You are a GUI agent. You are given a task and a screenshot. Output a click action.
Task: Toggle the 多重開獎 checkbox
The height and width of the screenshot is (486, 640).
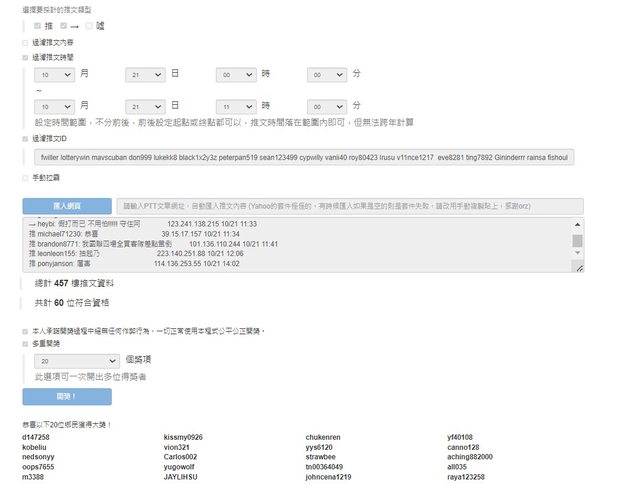point(25,343)
